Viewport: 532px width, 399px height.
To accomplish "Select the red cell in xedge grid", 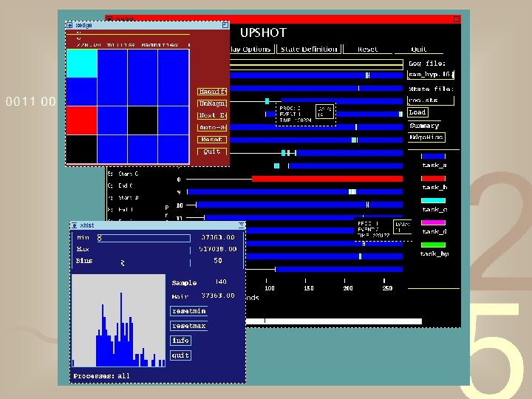I will click(82, 120).
